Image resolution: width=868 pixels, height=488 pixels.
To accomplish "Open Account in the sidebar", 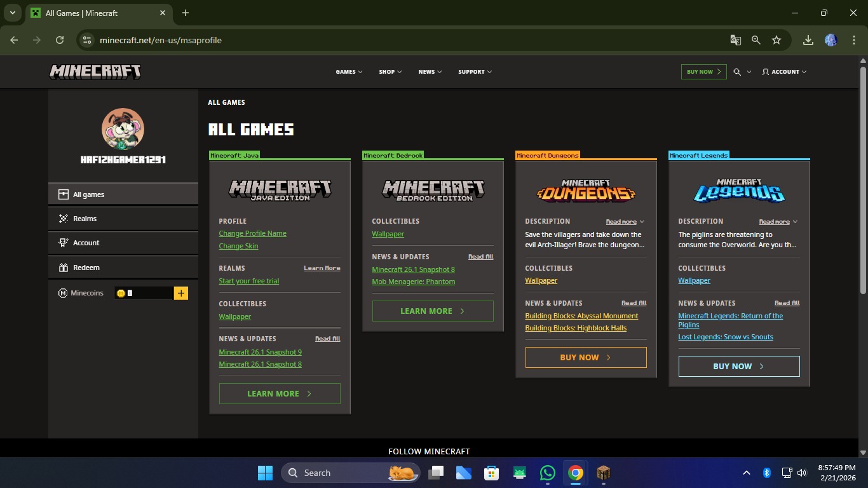I will (x=123, y=243).
